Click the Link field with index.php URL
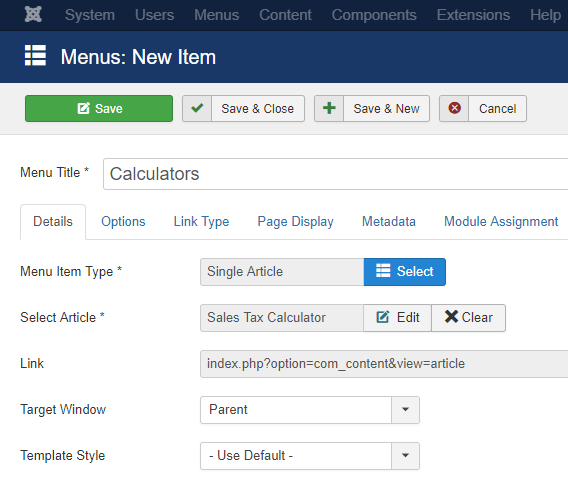 click(x=384, y=364)
